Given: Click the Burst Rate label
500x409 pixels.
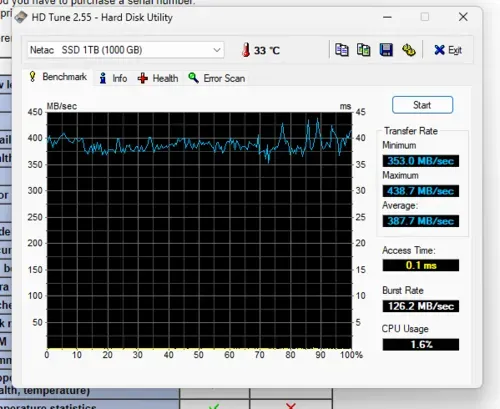Looking at the screenshot, I should [403, 290].
